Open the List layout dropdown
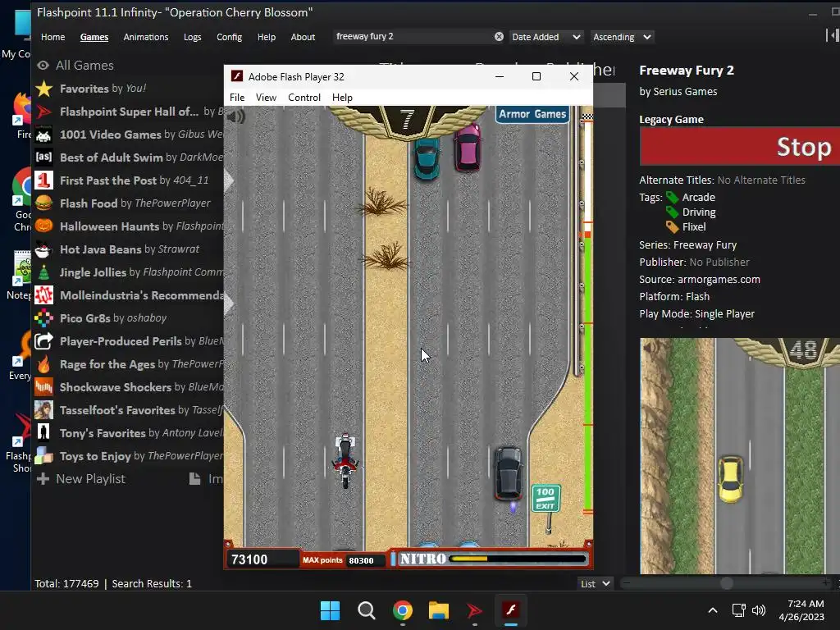Viewport: 840px width, 630px height. 596,583
